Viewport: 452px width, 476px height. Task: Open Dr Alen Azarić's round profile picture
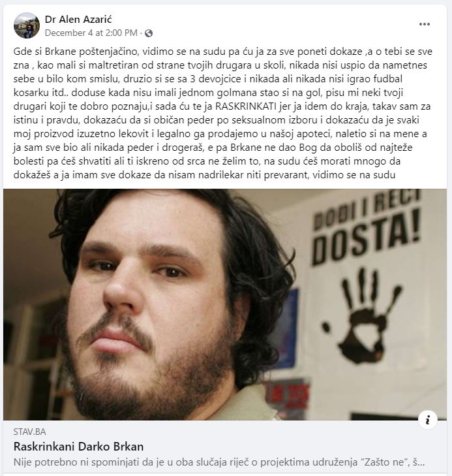[27, 25]
